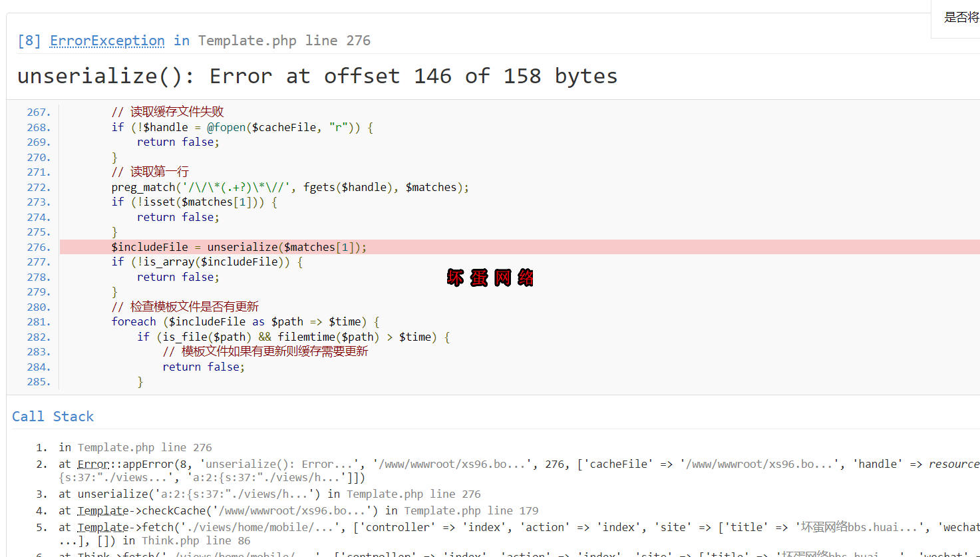Click line number 285.
The image size is (980, 557).
click(39, 381)
